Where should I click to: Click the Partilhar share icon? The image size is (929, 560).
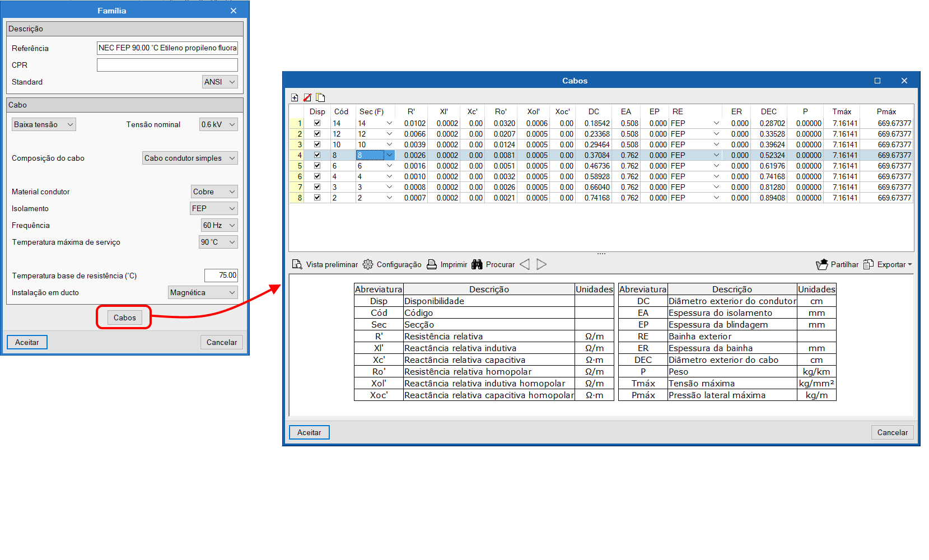coord(837,264)
